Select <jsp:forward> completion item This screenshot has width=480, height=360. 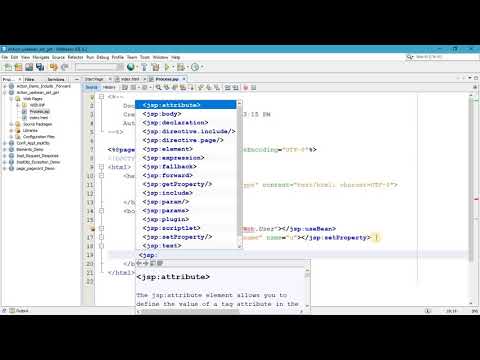(x=186, y=175)
